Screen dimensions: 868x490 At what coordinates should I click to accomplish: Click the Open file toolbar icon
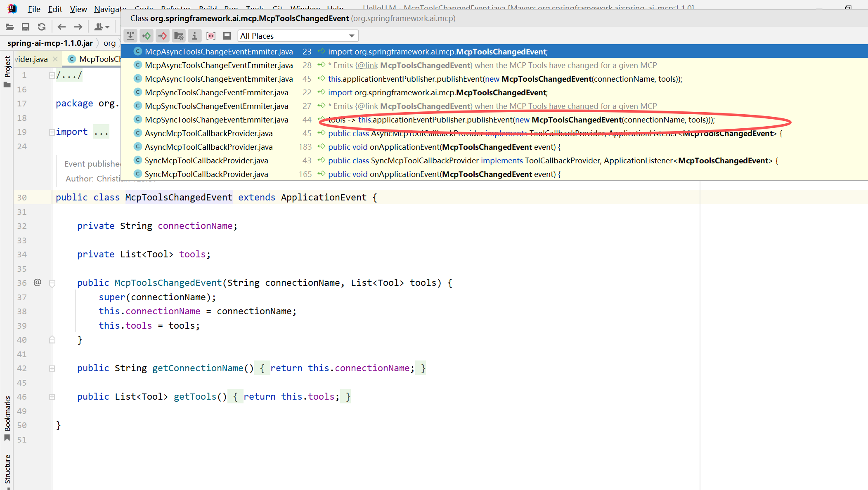coord(10,27)
